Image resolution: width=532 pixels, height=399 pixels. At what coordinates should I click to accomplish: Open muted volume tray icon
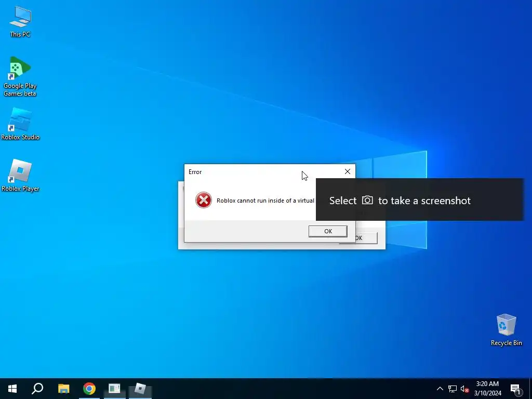(x=464, y=389)
